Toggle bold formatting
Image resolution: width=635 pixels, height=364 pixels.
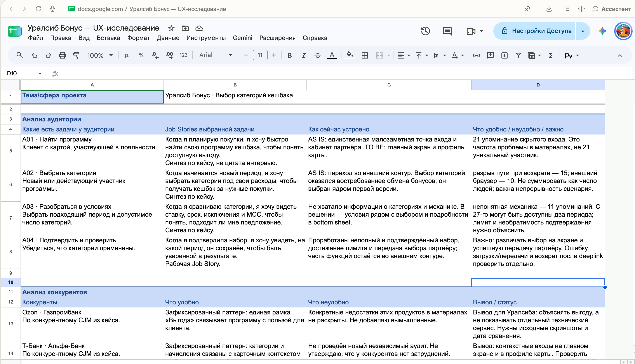click(289, 55)
